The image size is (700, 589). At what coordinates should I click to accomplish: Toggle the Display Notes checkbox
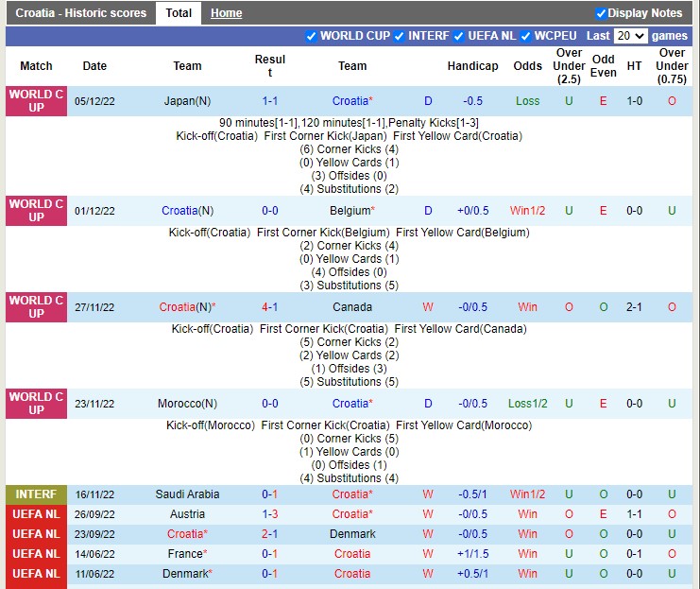pyautogui.click(x=601, y=13)
